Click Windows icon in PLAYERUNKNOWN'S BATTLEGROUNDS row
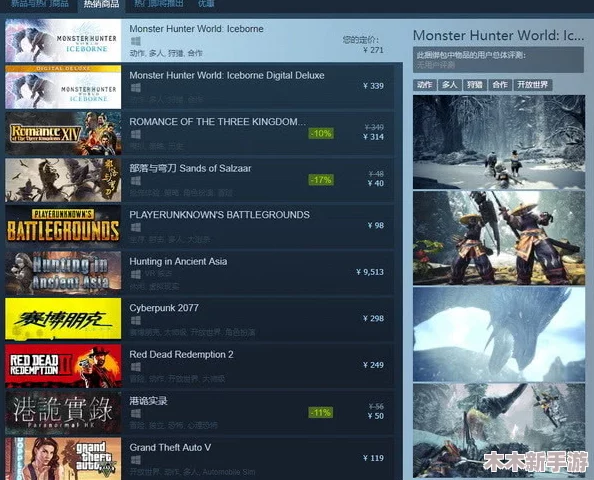The height and width of the screenshot is (480, 594). click(x=136, y=227)
